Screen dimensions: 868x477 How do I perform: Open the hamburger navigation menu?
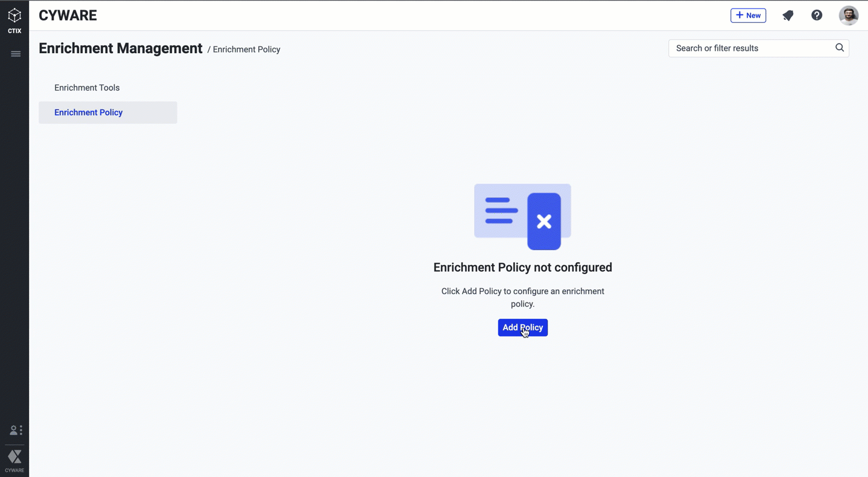coord(16,54)
